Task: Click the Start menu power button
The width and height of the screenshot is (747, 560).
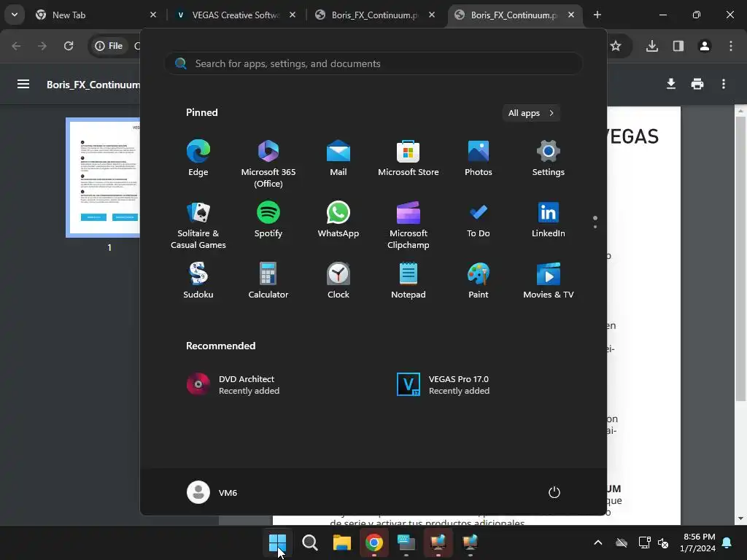Action: click(554, 492)
